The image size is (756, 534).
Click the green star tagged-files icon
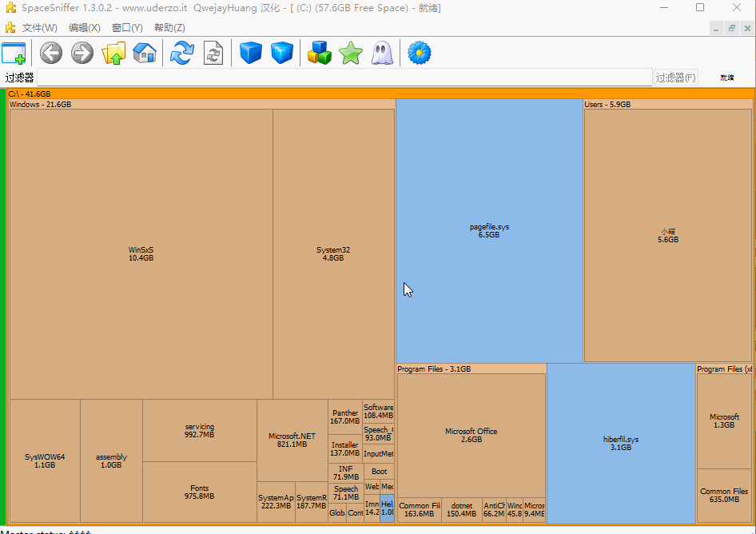[351, 54]
